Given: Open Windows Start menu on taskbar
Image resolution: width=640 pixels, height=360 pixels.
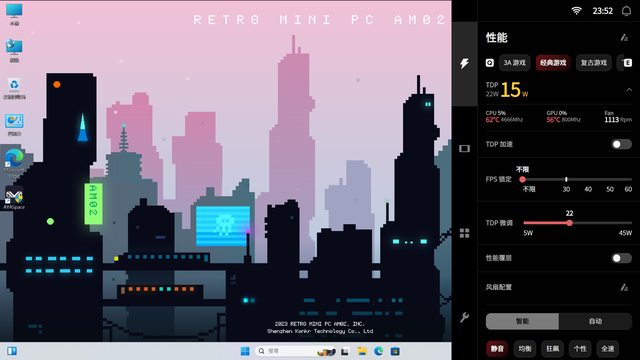Looking at the screenshot, I should coord(245,351).
